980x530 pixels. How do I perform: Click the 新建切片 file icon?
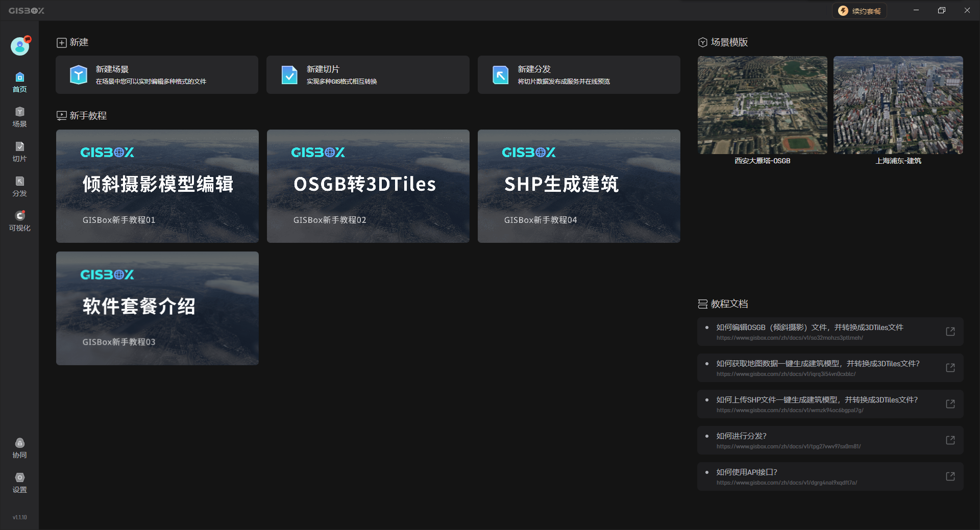pyautogui.click(x=289, y=75)
